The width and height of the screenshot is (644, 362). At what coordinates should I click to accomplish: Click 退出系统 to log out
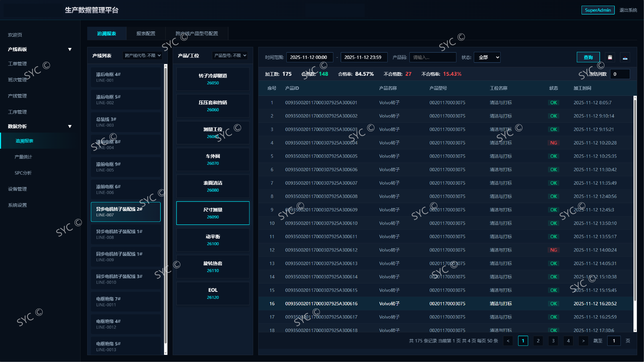(628, 10)
